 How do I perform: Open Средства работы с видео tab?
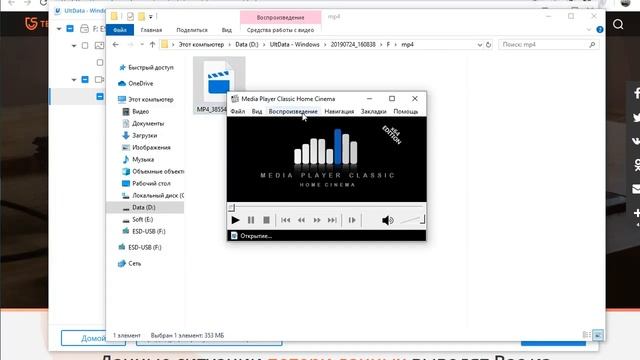(x=280, y=30)
